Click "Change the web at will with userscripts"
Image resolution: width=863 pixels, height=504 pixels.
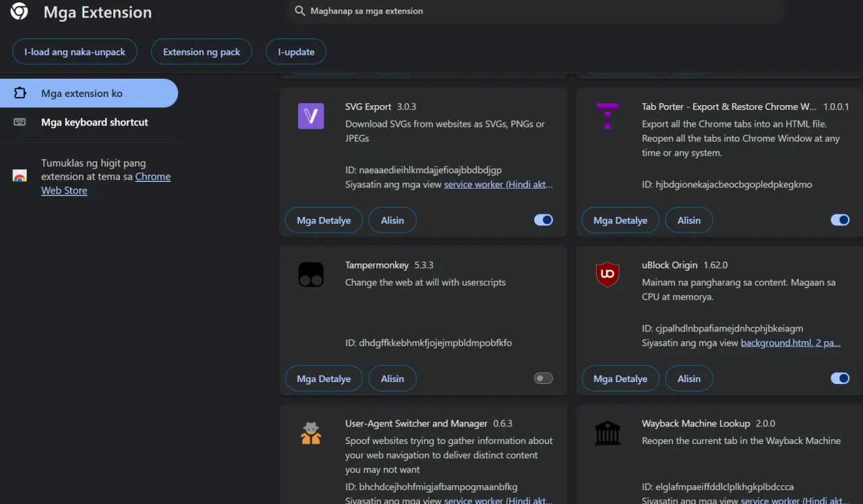(425, 282)
